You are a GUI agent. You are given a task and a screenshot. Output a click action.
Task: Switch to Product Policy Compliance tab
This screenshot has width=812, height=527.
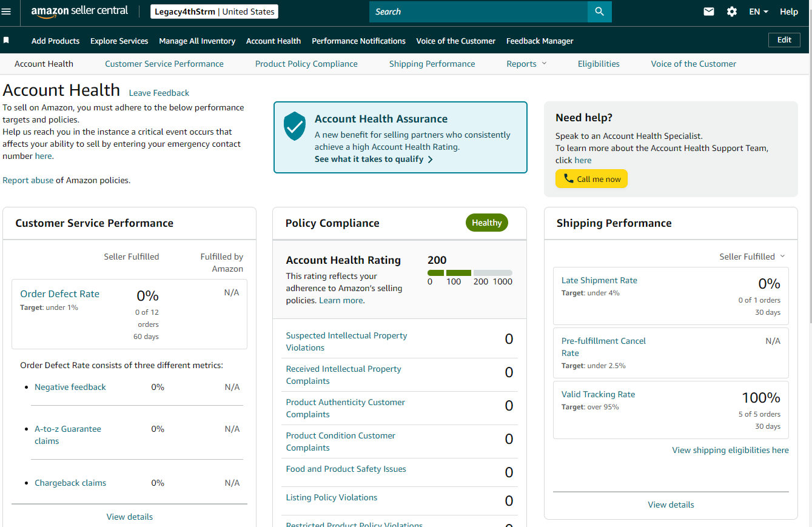click(306, 64)
